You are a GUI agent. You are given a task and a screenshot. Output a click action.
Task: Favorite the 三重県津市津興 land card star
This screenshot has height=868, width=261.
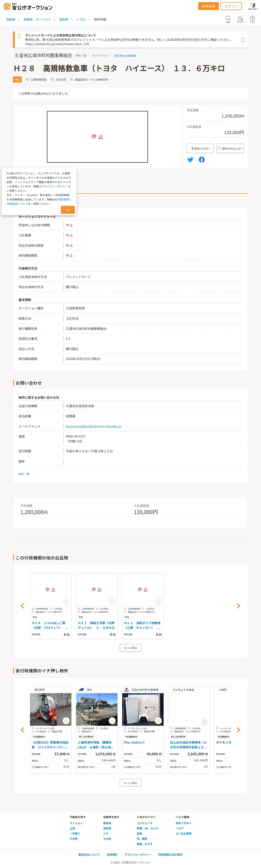(112, 721)
